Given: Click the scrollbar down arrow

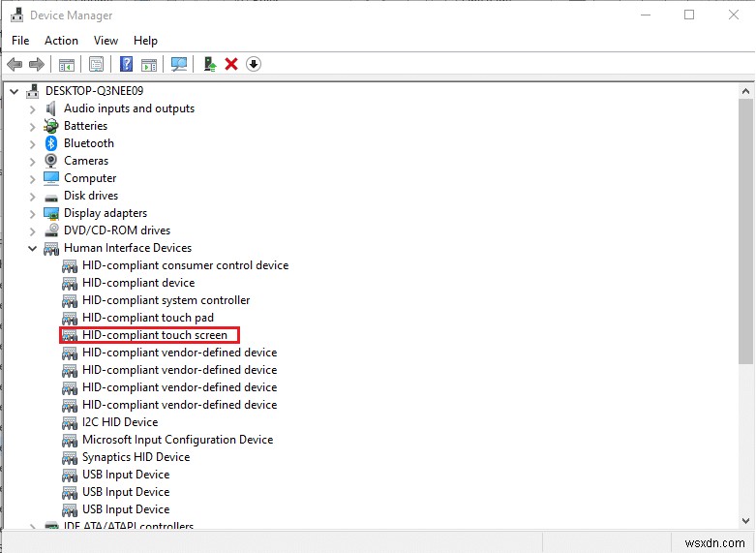Looking at the screenshot, I should click(745, 521).
